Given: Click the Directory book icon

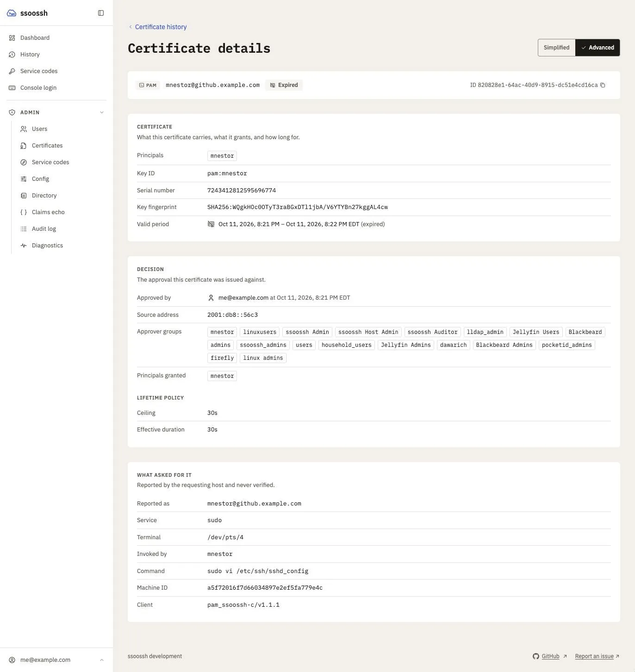Looking at the screenshot, I should coord(24,196).
